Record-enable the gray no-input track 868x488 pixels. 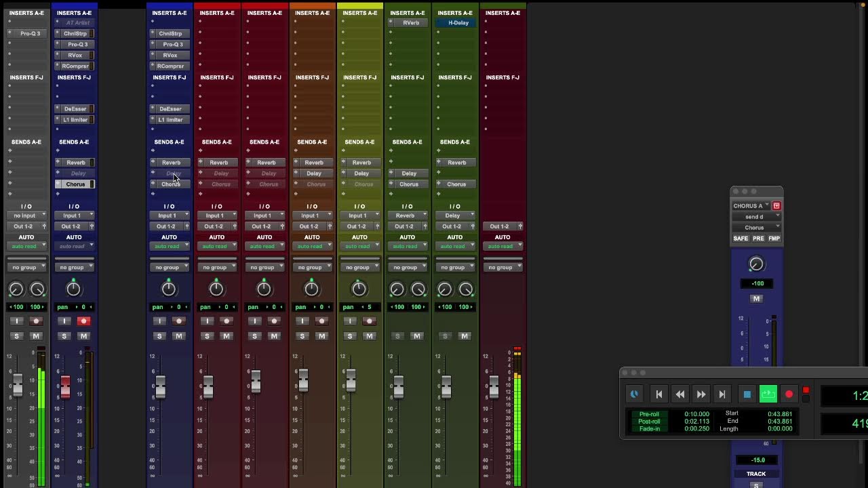point(36,321)
